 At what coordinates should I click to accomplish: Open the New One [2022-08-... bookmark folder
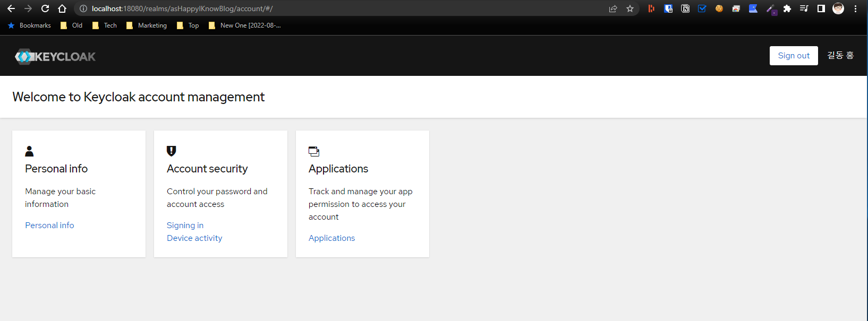click(245, 25)
